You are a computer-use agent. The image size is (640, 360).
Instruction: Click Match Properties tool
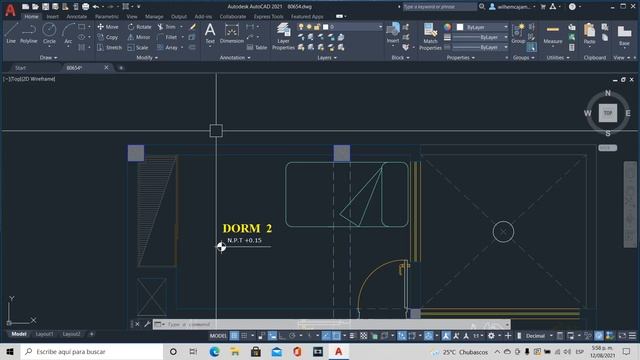[430, 36]
